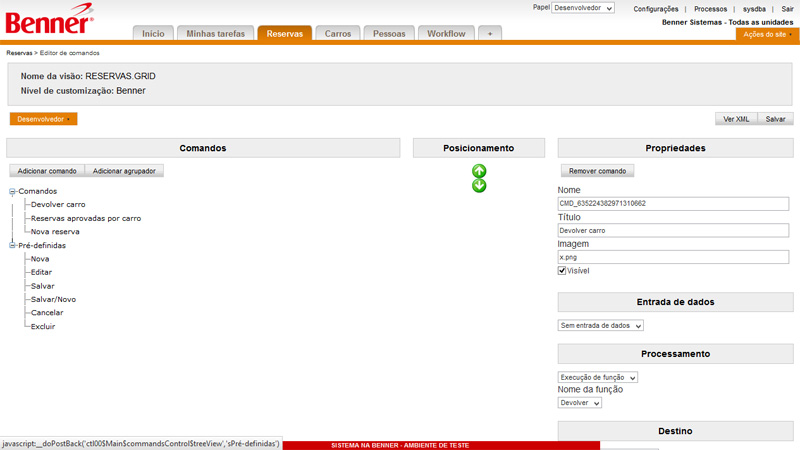The image size is (800, 450).
Task: Select Devolver carro in command tree
Action: [58, 204]
